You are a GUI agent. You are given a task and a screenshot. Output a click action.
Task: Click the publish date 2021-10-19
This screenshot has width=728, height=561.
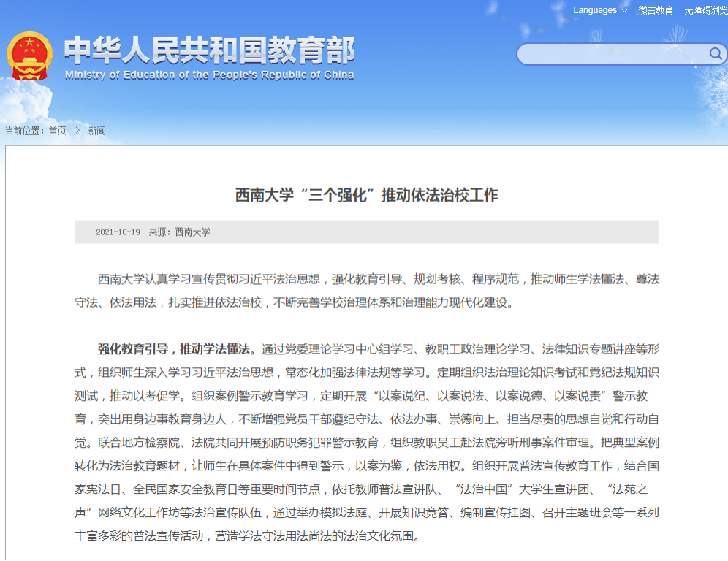click(x=118, y=232)
